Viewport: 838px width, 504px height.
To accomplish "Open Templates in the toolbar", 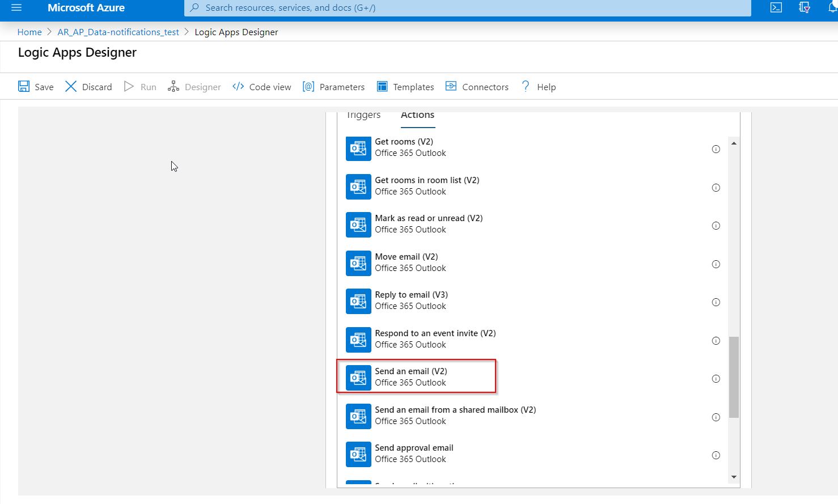I will pyautogui.click(x=405, y=87).
